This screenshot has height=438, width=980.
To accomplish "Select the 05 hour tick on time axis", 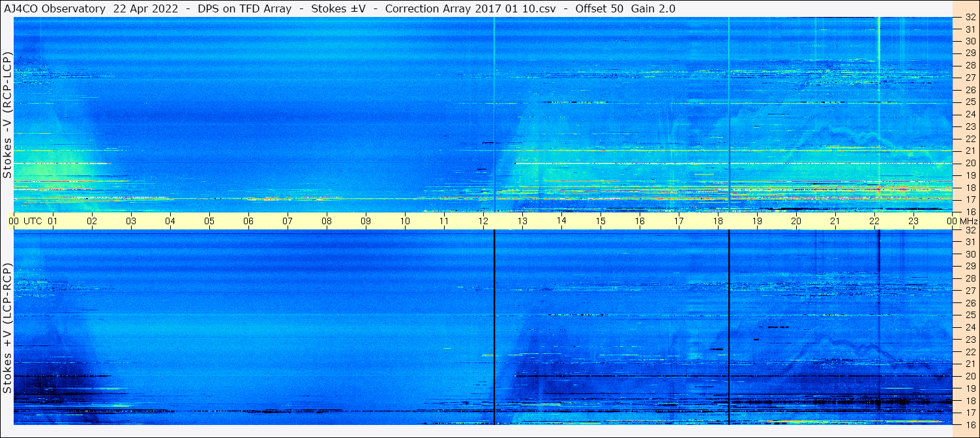I will coord(209,221).
